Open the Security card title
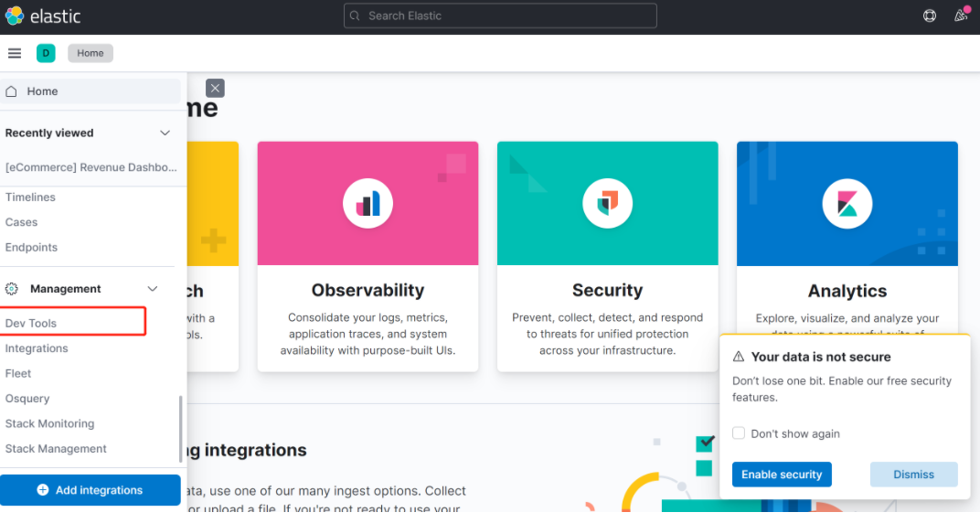The width and height of the screenshot is (980, 523). click(x=608, y=290)
